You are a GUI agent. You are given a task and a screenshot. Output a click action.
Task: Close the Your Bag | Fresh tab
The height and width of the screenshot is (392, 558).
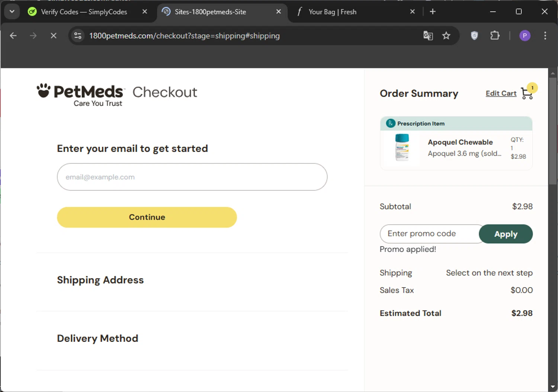(413, 12)
